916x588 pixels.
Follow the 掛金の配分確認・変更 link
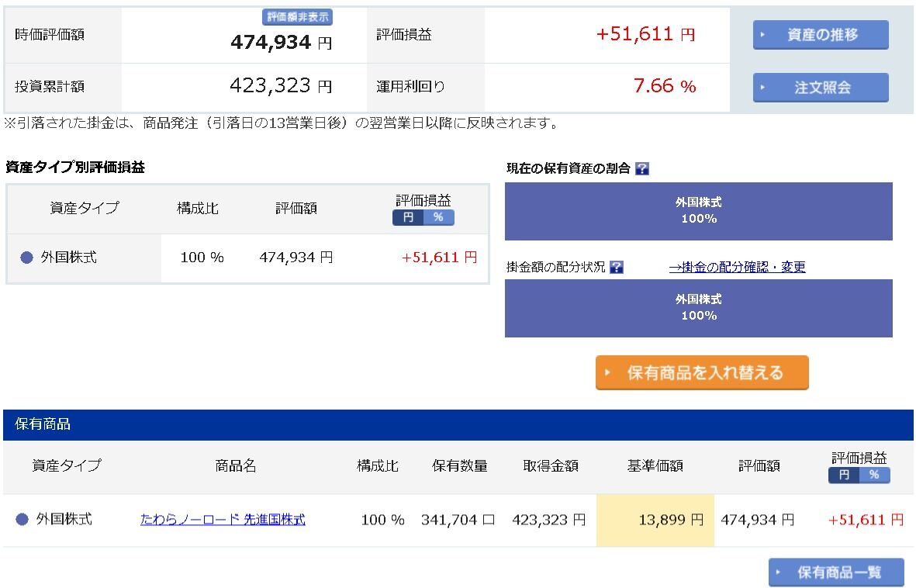[737, 267]
